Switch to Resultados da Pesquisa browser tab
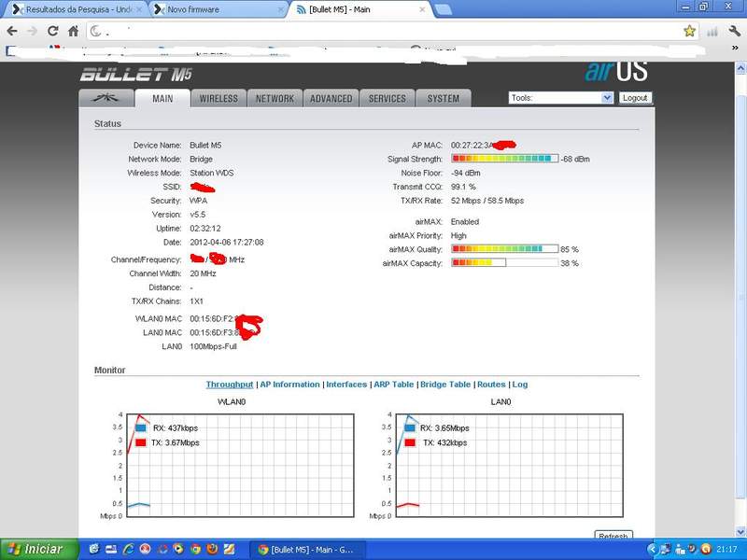This screenshot has height=560, width=747. pyautogui.click(x=76, y=9)
